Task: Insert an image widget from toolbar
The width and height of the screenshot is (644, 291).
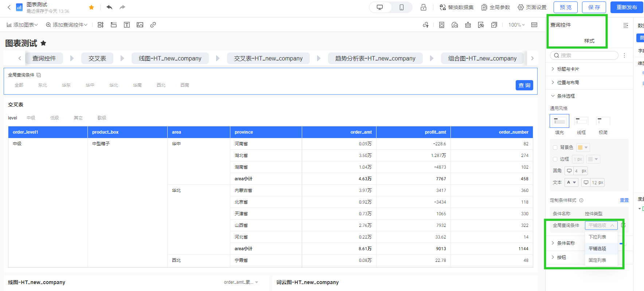Action: coord(140,25)
